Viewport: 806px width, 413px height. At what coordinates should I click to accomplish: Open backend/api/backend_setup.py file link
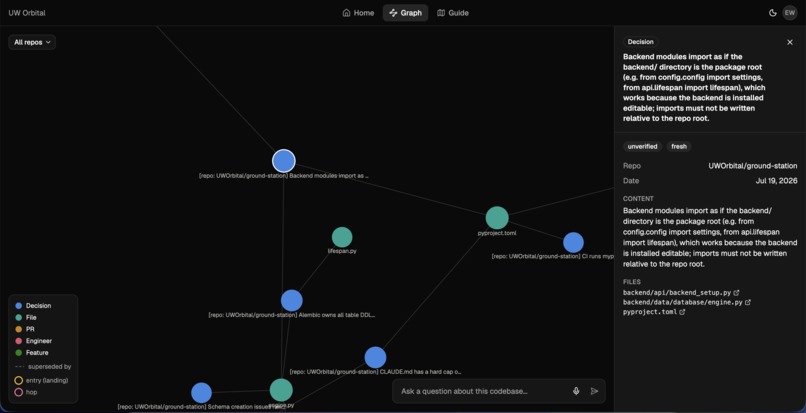(x=676, y=292)
